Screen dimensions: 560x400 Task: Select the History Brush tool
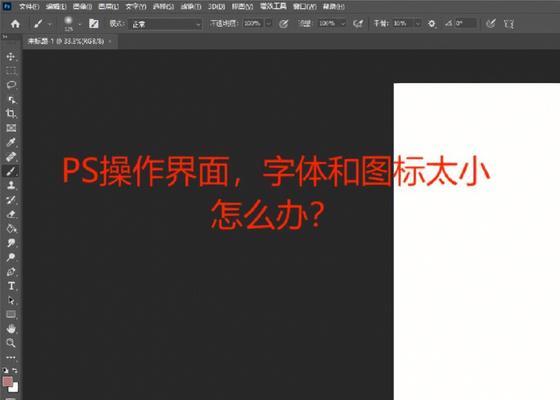11,200
